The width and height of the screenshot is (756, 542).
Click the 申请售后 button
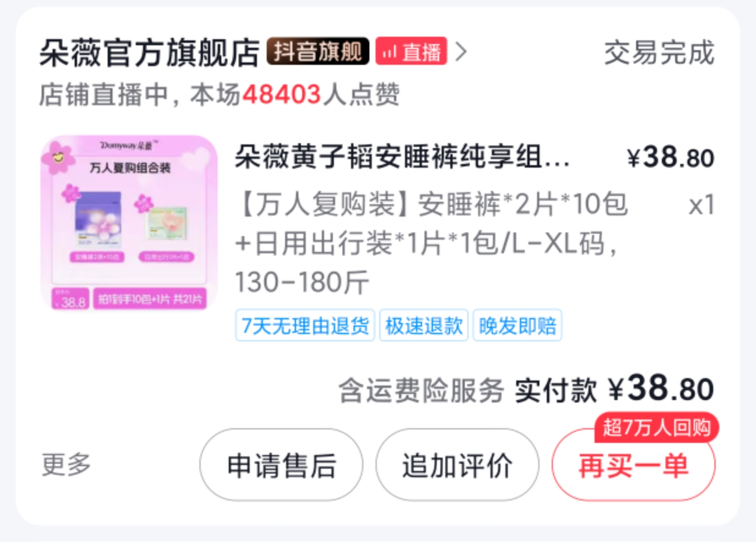pos(281,466)
